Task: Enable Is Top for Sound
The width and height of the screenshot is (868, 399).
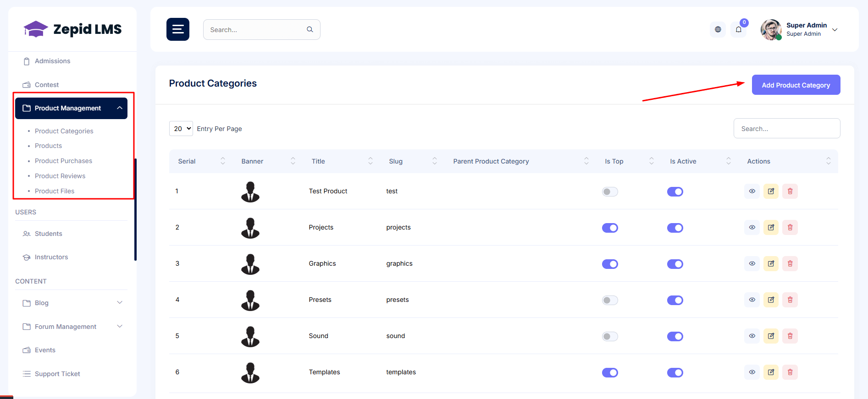Action: coord(610,336)
